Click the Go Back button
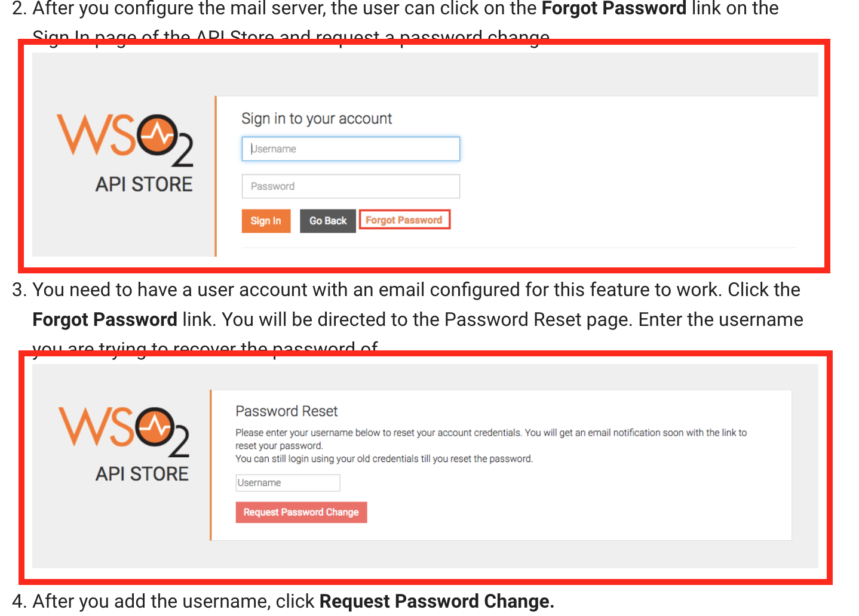 327,221
